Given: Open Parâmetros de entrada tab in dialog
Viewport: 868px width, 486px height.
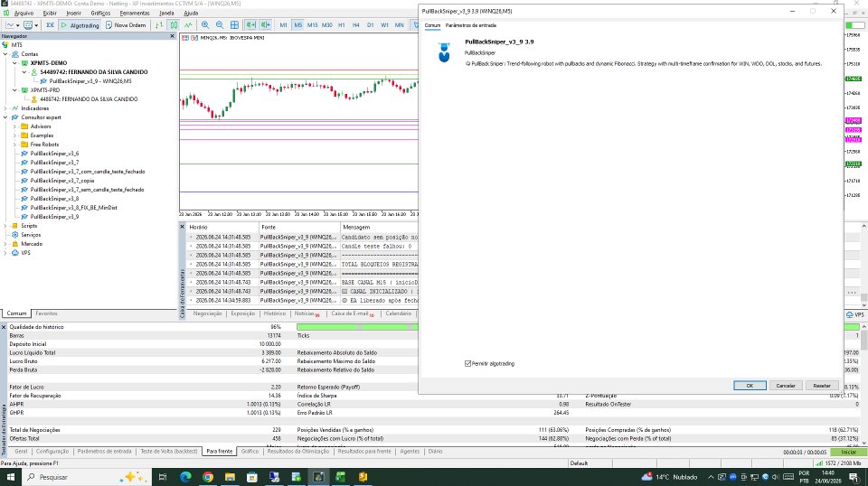Looking at the screenshot, I should 470,25.
